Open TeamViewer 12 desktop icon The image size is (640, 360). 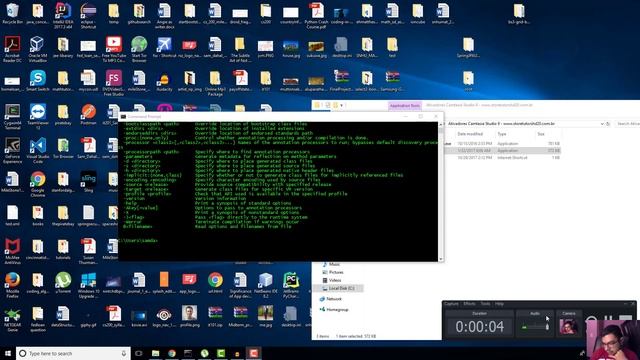point(38,116)
